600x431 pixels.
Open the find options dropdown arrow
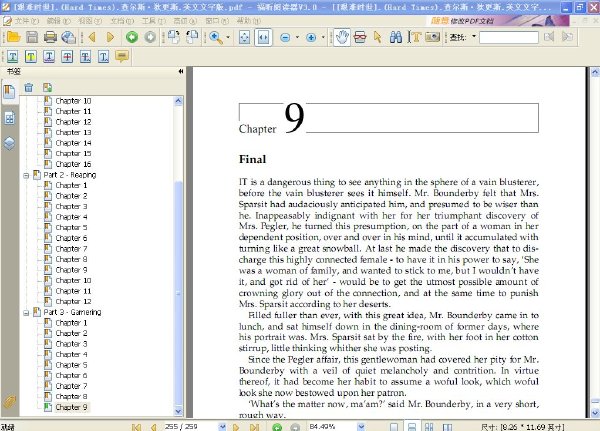[x=474, y=37]
